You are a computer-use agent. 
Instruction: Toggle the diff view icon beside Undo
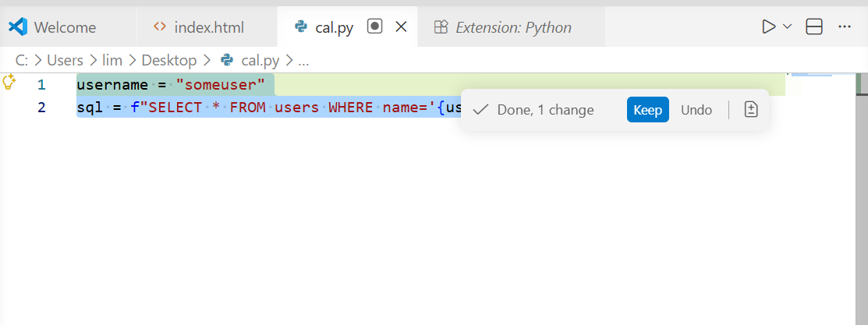pyautogui.click(x=751, y=110)
